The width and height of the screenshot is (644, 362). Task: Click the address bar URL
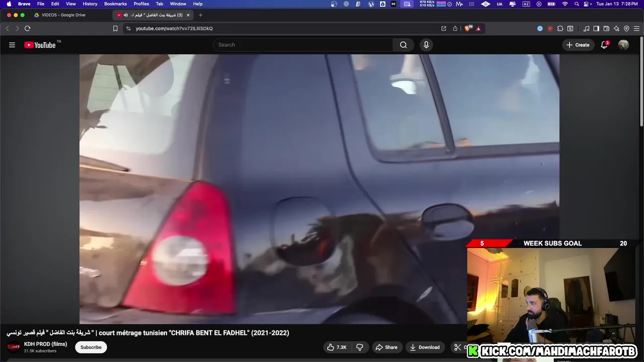click(174, 29)
